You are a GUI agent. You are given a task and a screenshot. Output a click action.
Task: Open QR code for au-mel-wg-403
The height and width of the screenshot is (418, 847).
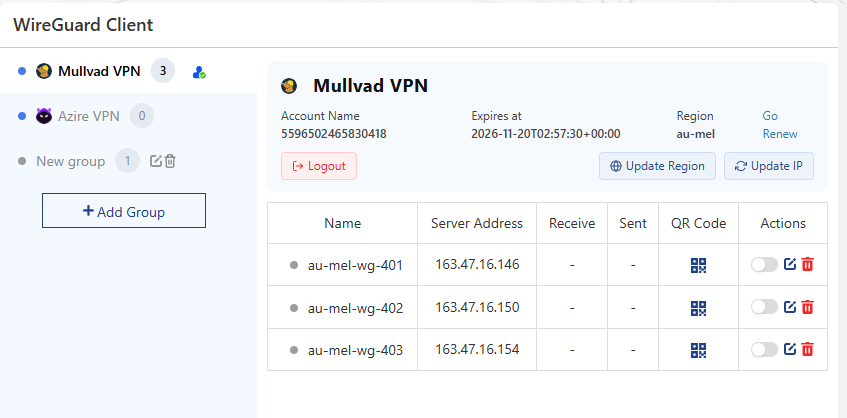point(698,350)
